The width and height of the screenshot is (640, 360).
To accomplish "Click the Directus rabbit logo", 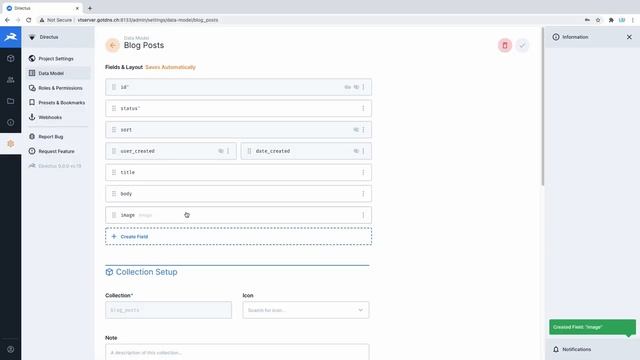I will tap(11, 37).
